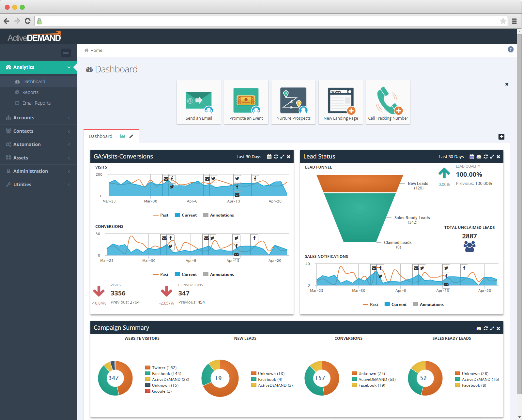The height and width of the screenshot is (420, 522).
Task: Expand the Accounts sidebar section
Action: click(x=38, y=118)
